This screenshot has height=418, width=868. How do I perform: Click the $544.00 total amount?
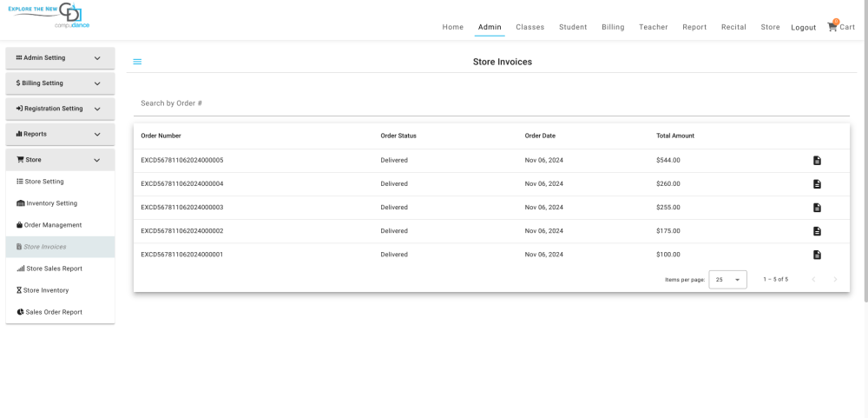coord(668,160)
